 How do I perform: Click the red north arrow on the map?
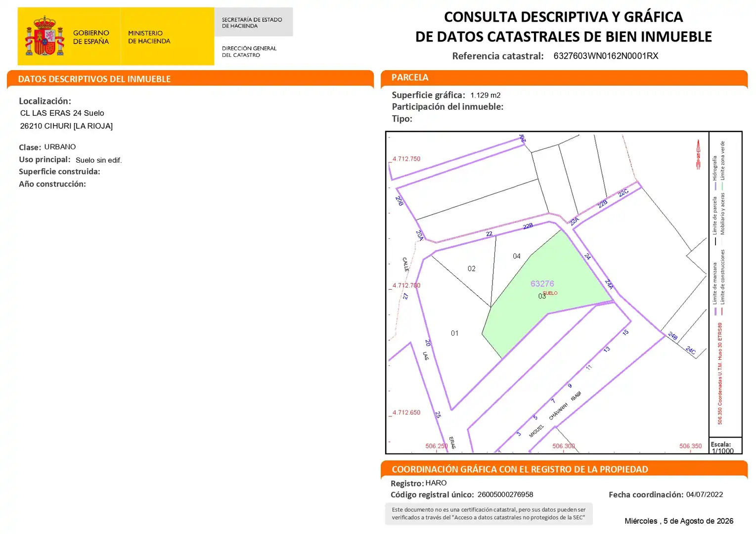click(x=698, y=154)
